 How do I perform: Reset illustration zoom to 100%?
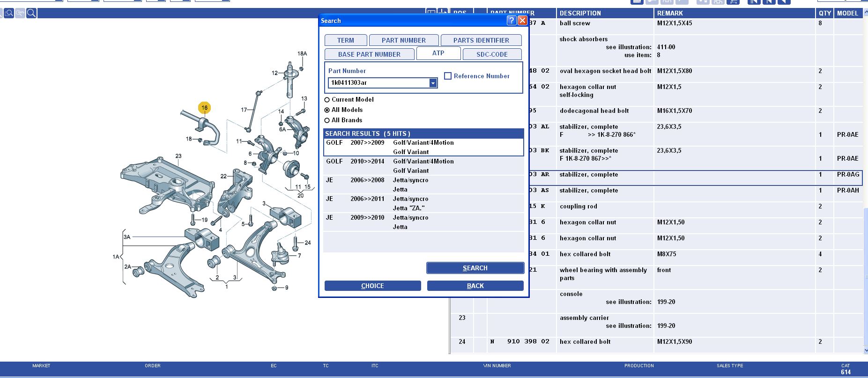(20, 13)
